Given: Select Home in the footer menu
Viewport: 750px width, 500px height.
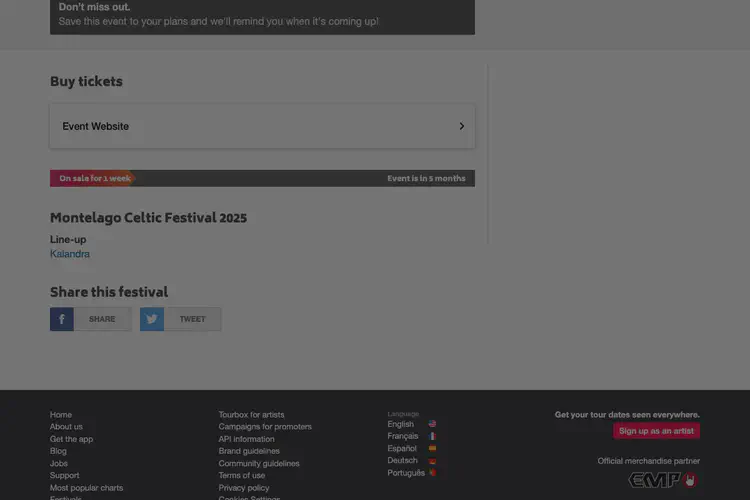Looking at the screenshot, I should [61, 415].
